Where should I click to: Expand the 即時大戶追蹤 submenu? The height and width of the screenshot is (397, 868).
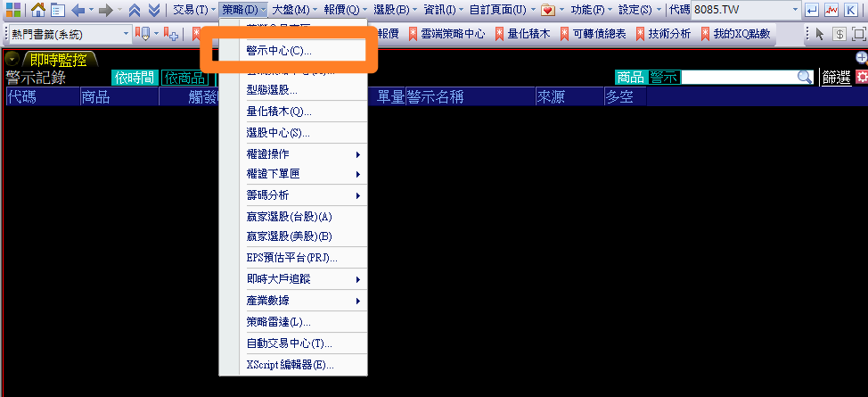(293, 279)
